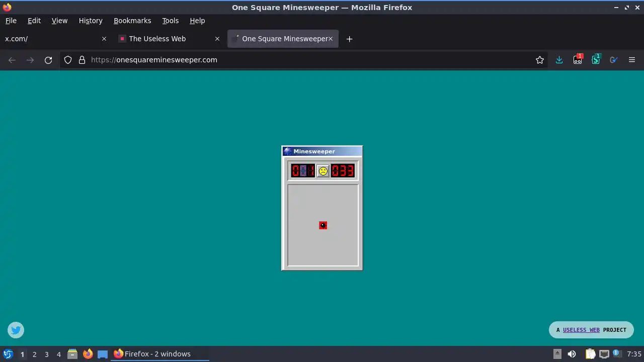Open the History menu
The height and width of the screenshot is (362, 644).
(91, 21)
